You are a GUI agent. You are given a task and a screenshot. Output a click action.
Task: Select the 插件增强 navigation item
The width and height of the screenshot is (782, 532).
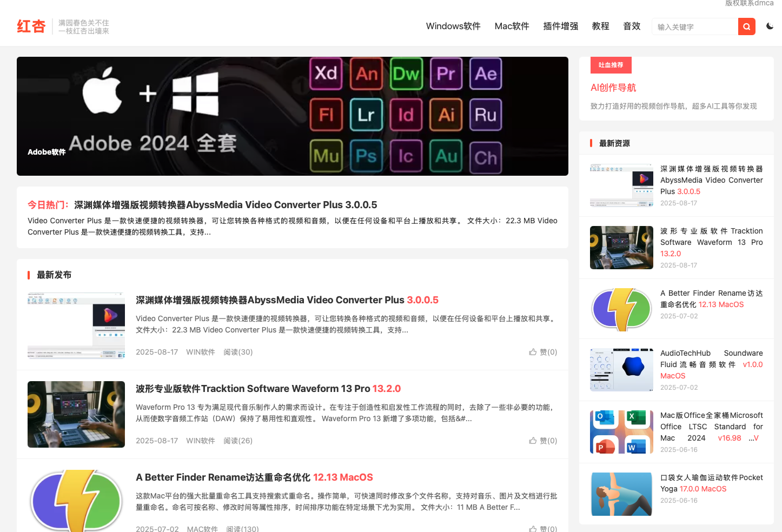(560, 25)
